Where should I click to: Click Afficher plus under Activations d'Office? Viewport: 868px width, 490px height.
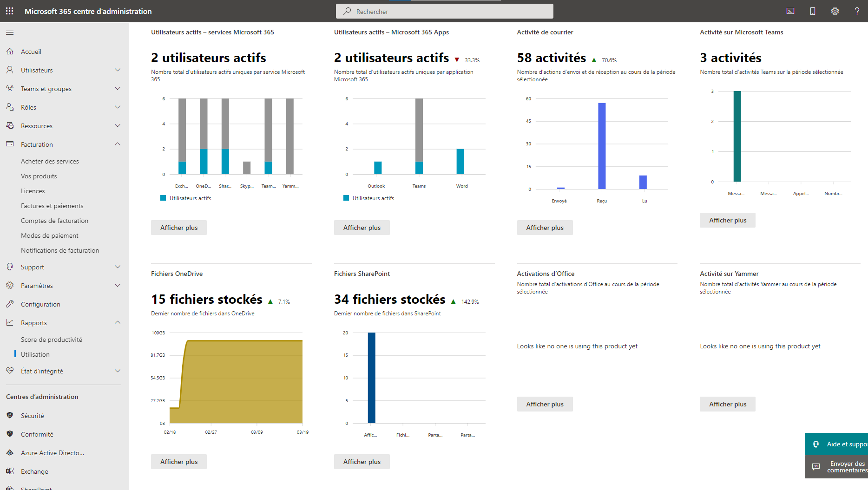pos(545,404)
